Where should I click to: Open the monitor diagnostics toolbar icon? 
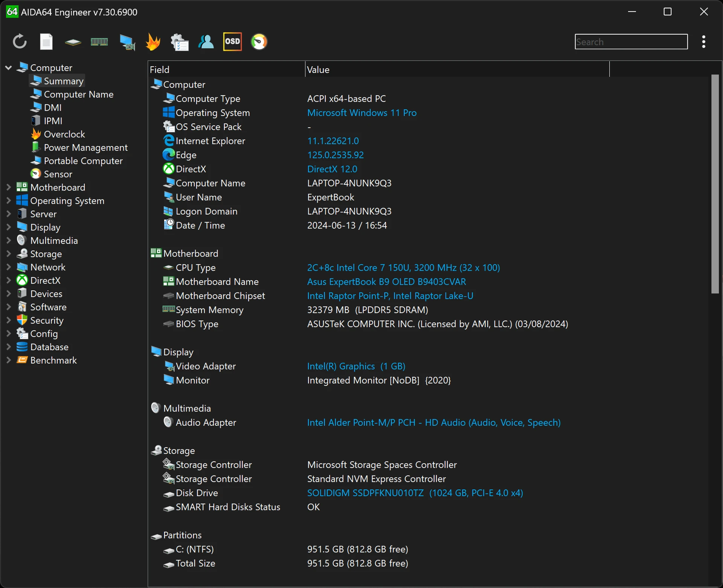click(127, 42)
